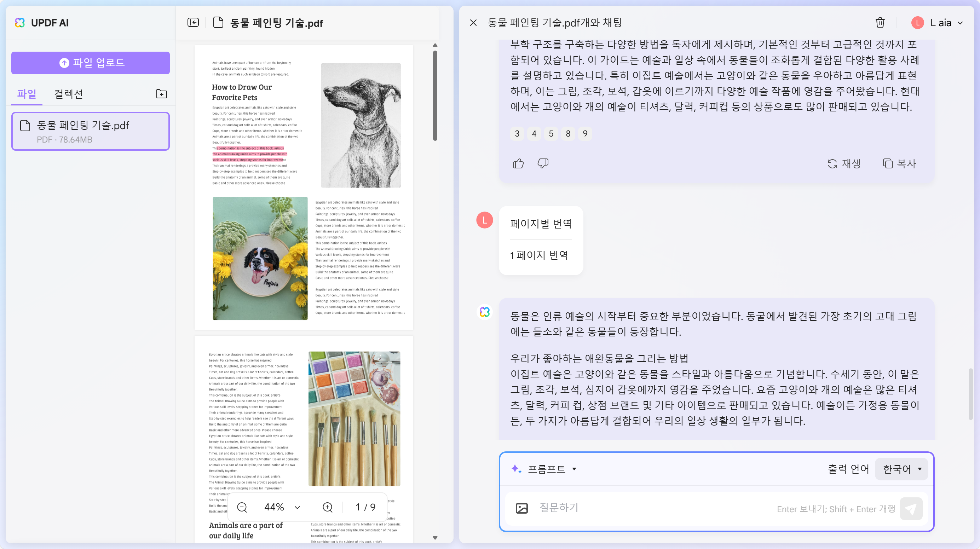The height and width of the screenshot is (549, 980).
Task: Delete chat history with trash icon
Action: point(880,23)
